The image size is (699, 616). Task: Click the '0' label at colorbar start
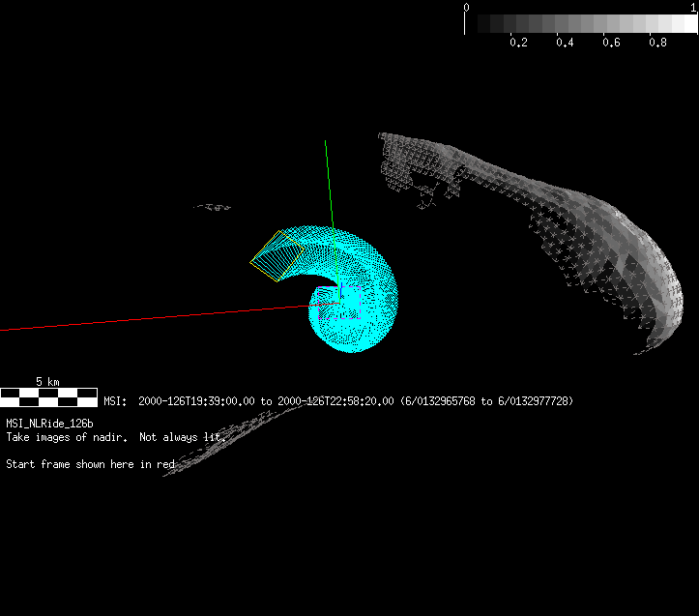coord(466,7)
